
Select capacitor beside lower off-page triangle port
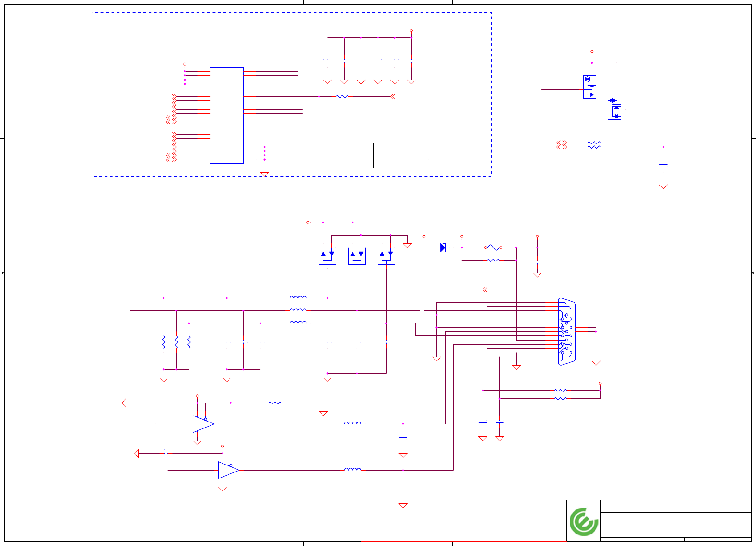[x=166, y=453]
